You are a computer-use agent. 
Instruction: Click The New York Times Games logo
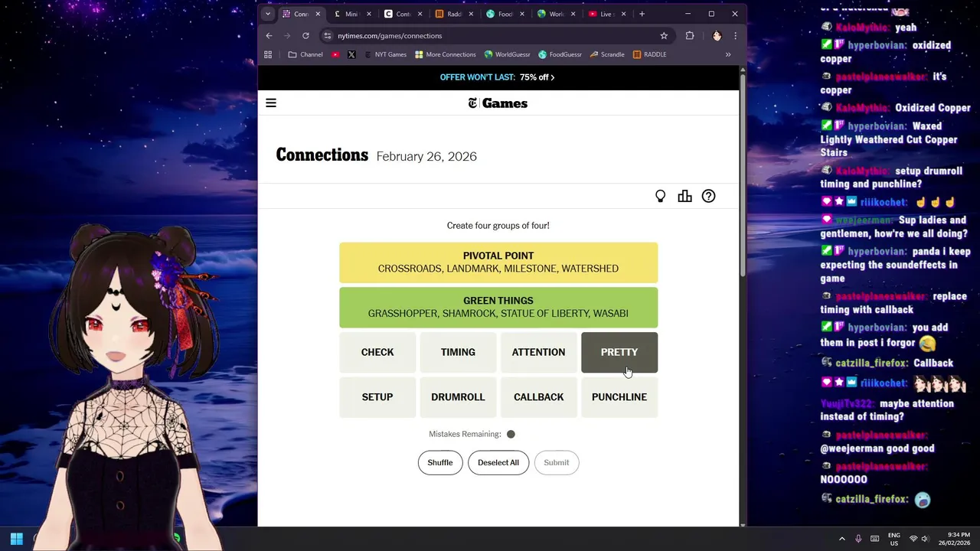tap(498, 103)
